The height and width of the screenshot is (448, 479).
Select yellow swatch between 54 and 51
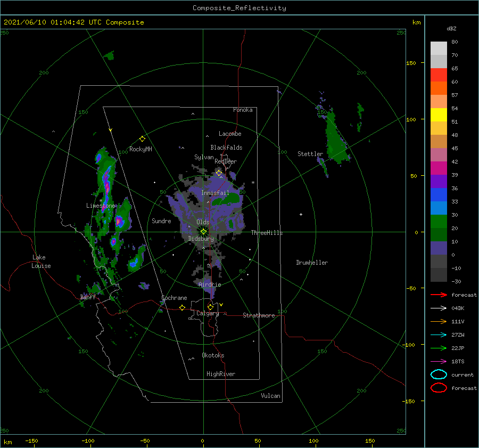tap(439, 115)
